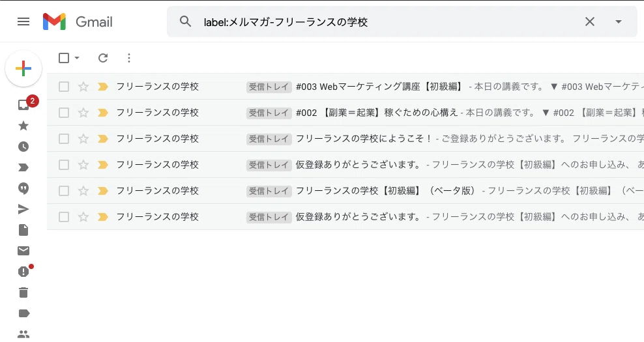Viewport: 644px width, 342px height.
Task: Toggle importance marker on #002 email
Action: tap(103, 113)
